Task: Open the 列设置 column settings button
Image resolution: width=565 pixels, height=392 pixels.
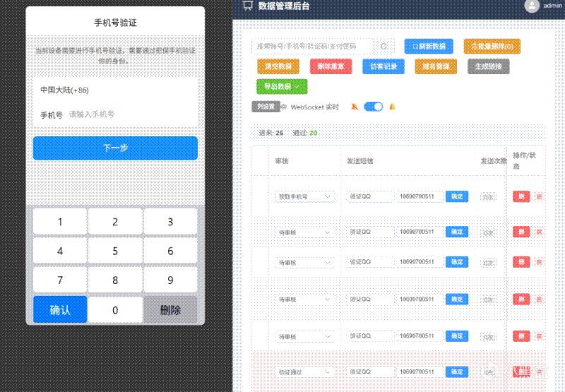Action: 266,107
